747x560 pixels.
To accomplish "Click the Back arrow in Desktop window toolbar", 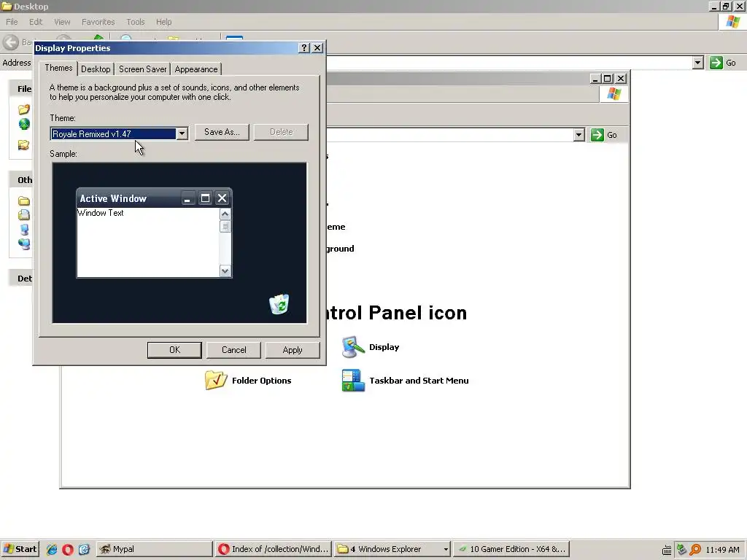I will pos(10,42).
